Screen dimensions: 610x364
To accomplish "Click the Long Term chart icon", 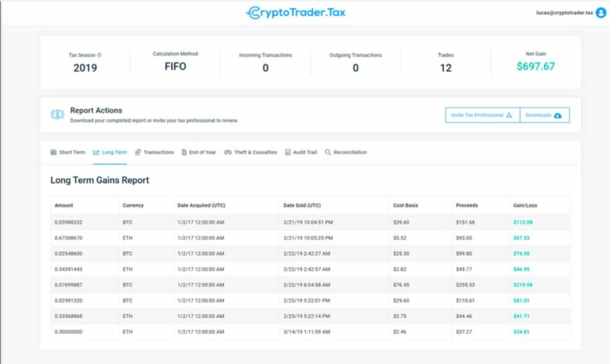I will click(96, 152).
